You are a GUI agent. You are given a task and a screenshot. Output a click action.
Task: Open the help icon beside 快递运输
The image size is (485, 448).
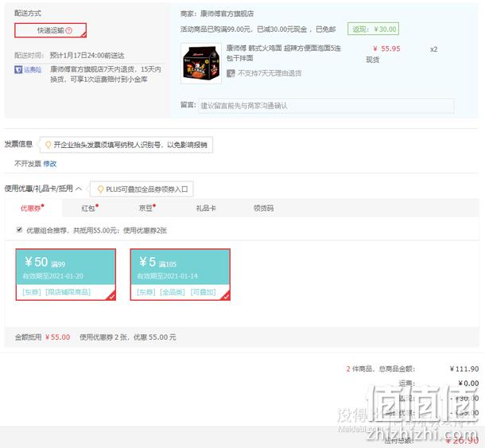click(x=68, y=30)
